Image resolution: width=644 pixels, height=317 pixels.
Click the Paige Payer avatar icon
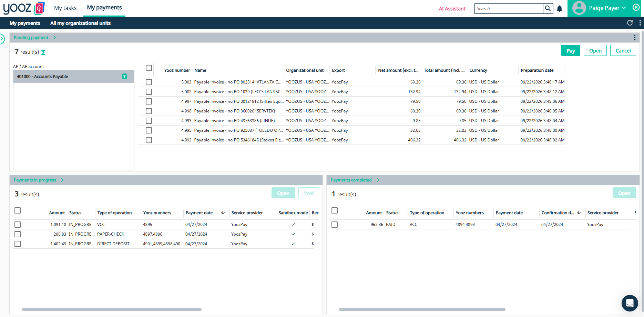pos(579,8)
